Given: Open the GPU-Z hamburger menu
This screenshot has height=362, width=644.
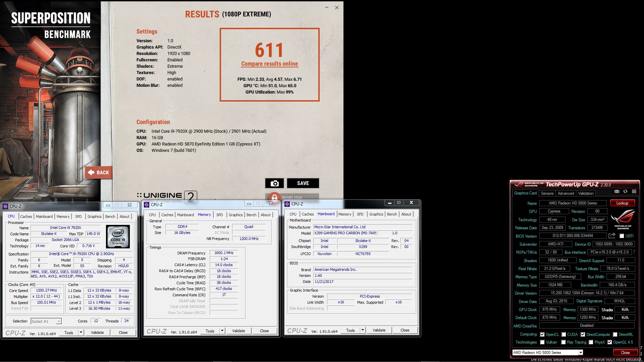Looking at the screenshot, I should [634, 192].
